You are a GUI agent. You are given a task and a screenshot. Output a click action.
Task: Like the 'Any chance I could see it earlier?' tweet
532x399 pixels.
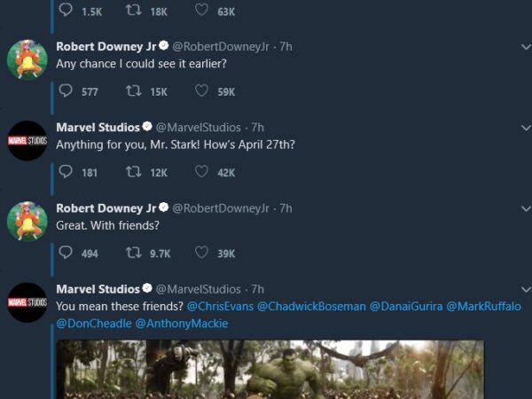(201, 91)
